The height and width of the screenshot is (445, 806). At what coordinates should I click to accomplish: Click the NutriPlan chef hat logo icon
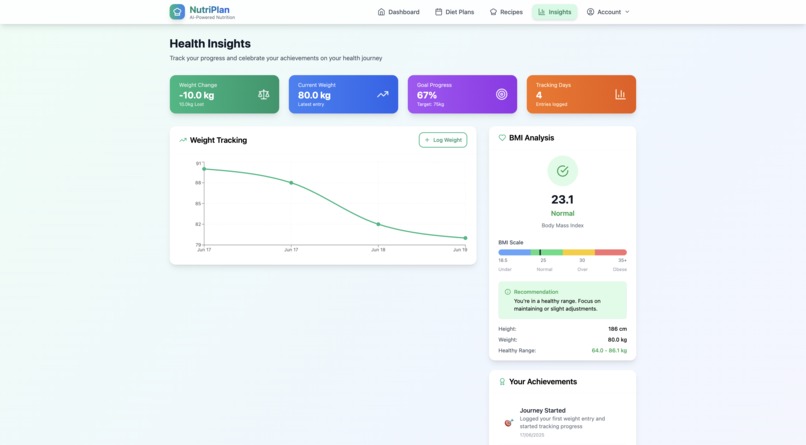pyautogui.click(x=177, y=11)
